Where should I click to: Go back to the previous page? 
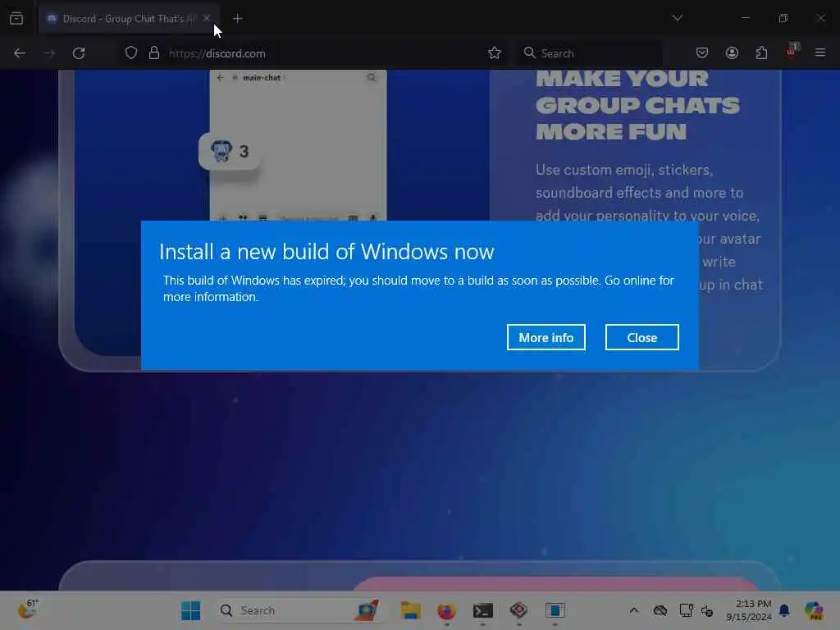[20, 53]
